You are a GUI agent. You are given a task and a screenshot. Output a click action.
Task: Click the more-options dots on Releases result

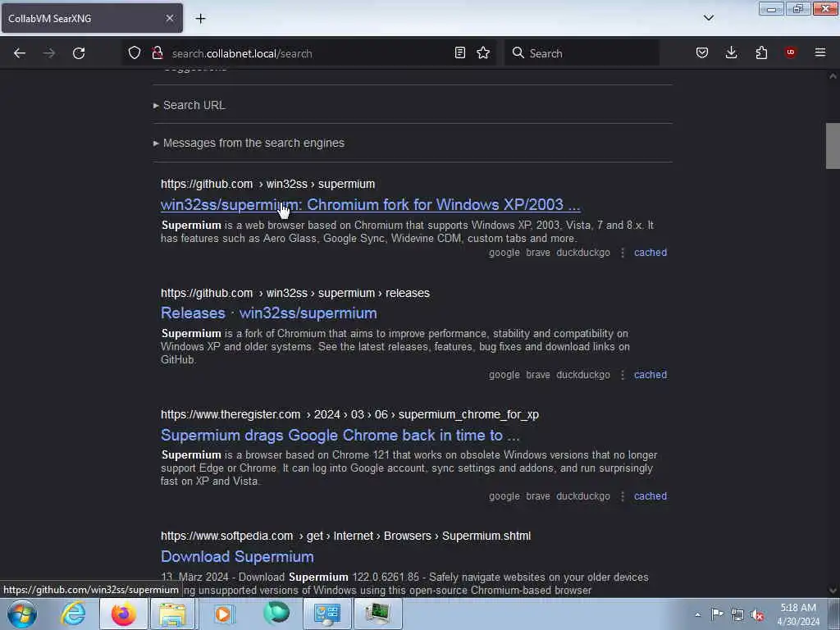click(x=622, y=374)
